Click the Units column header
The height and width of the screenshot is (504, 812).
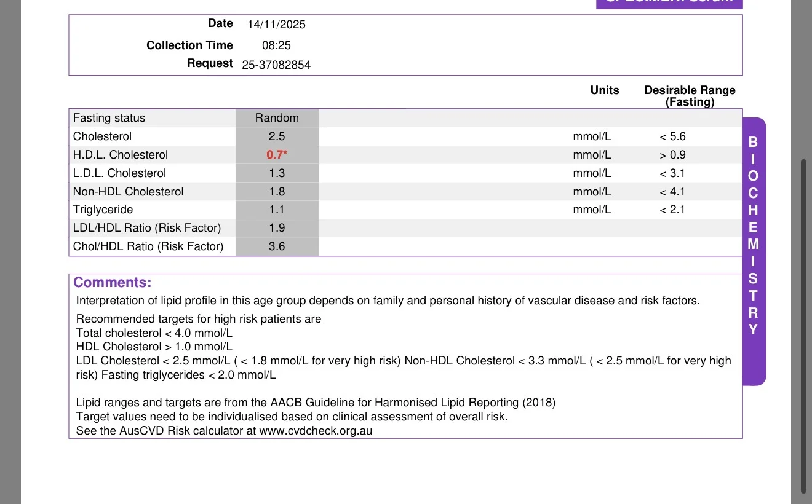[605, 90]
